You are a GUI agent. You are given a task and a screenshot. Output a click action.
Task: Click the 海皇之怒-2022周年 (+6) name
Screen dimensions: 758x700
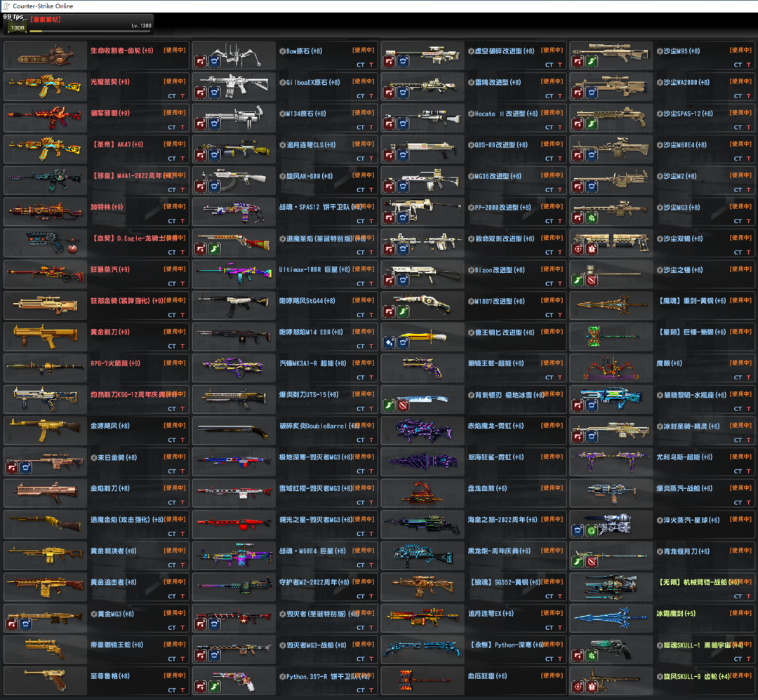pos(503,520)
